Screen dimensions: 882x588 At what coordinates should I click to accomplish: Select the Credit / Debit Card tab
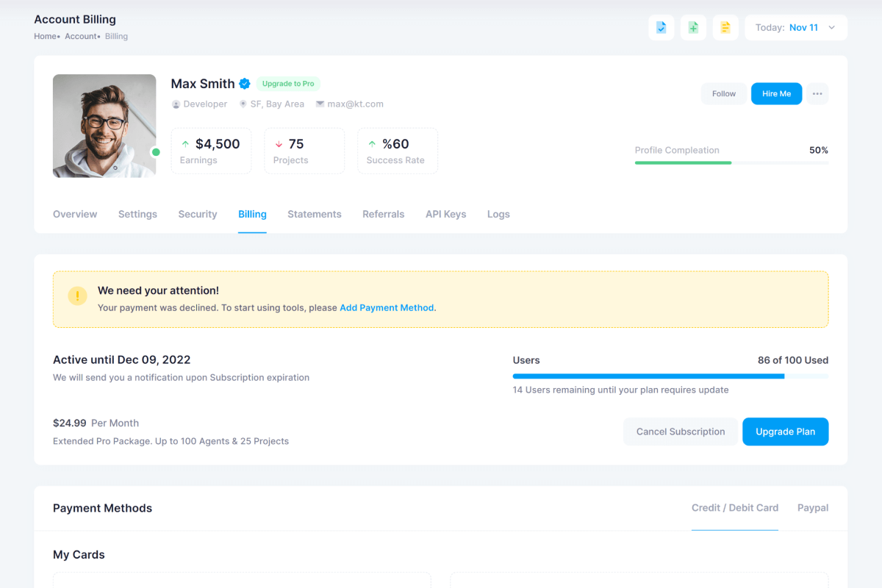(734, 508)
